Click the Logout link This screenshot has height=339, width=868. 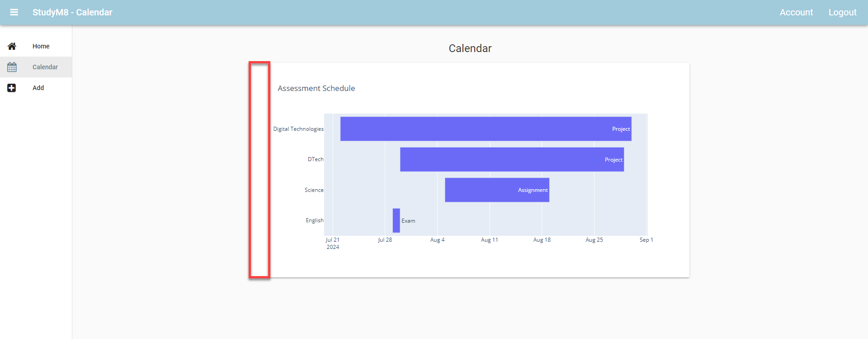point(842,12)
